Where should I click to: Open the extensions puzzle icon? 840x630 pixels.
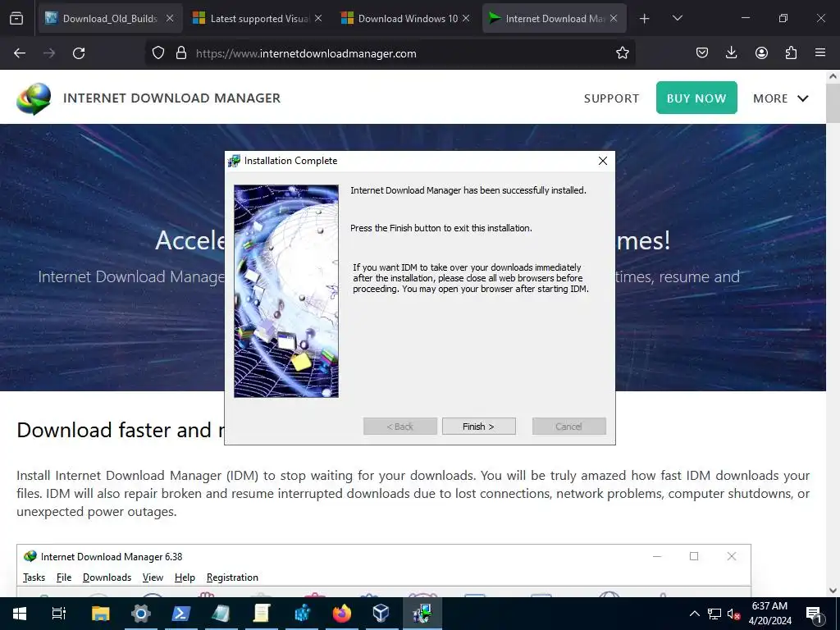[791, 53]
